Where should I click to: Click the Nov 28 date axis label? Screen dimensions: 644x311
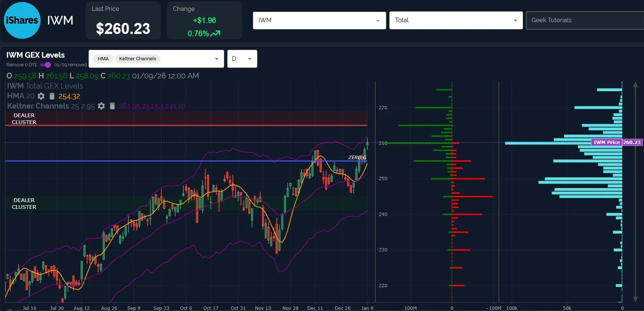click(290, 308)
